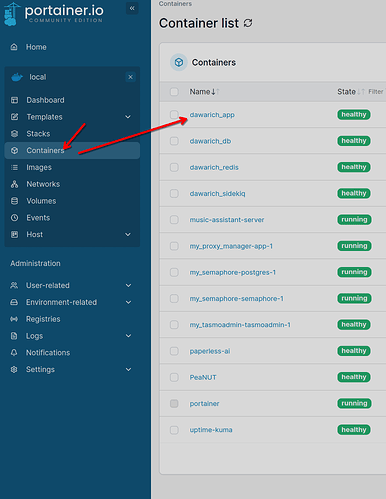Click the Portainer logo icon

pos(11,14)
